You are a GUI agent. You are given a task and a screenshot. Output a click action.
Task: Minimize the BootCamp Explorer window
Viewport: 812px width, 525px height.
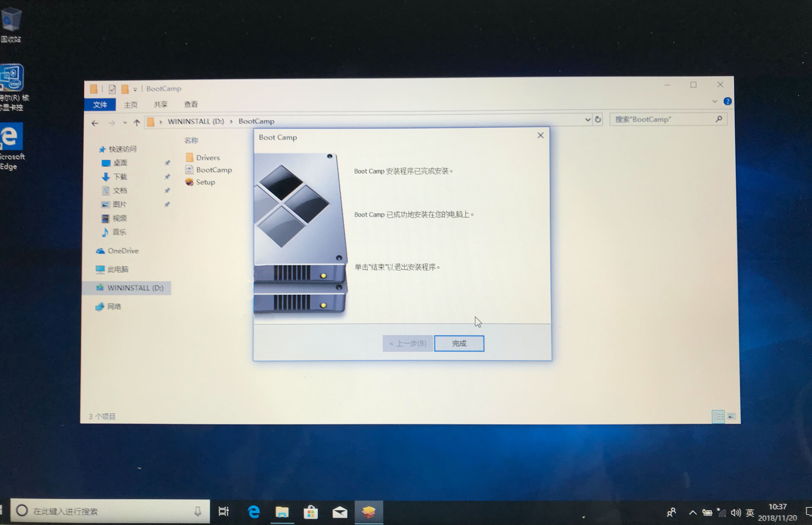click(667, 85)
